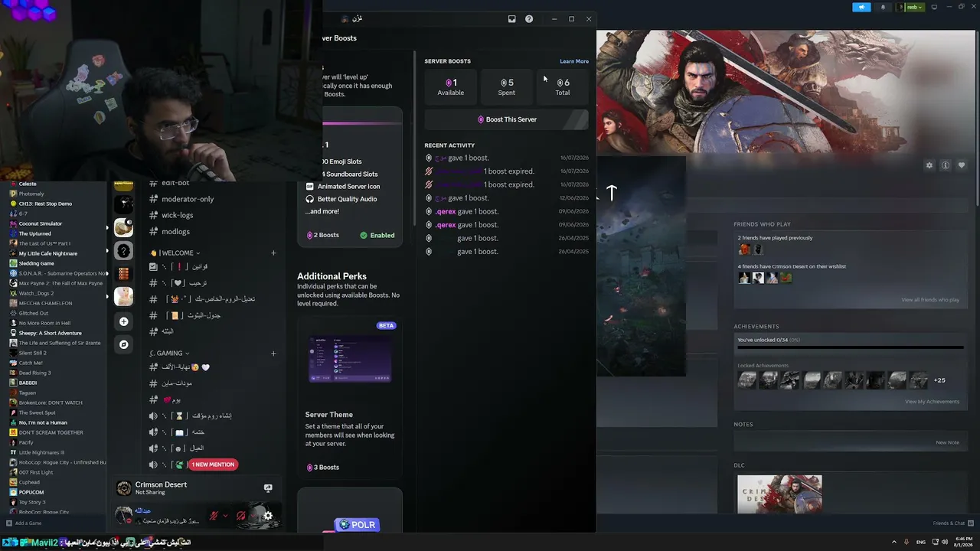Select POPUCOM in Steam library
980x551 pixels.
[x=31, y=492]
